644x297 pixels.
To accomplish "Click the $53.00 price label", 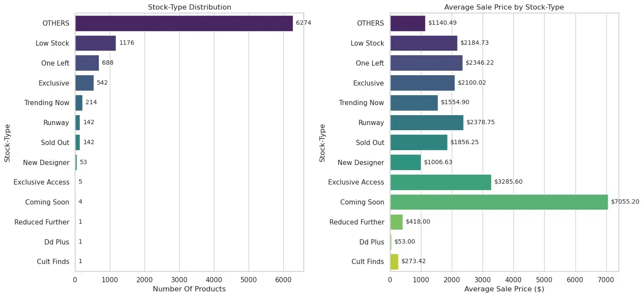I will click(405, 242).
